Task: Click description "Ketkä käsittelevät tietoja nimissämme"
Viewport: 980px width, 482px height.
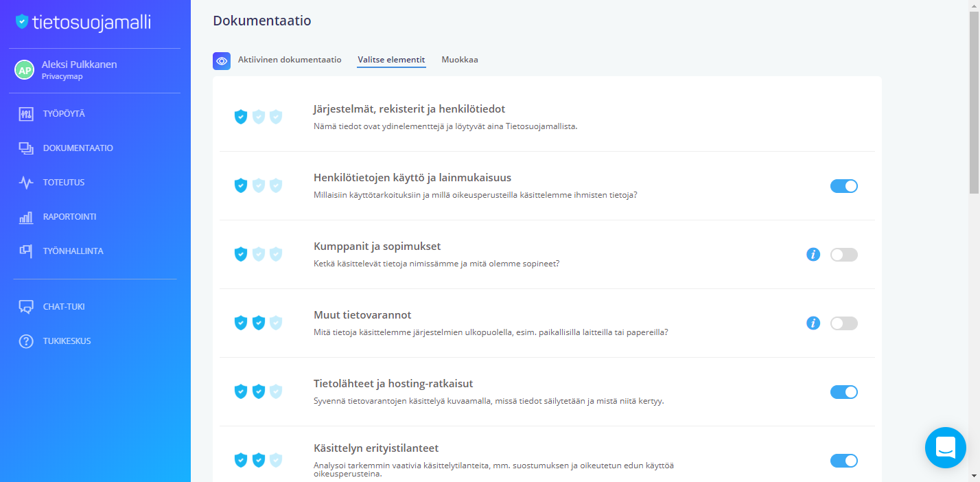Action: 436,264
